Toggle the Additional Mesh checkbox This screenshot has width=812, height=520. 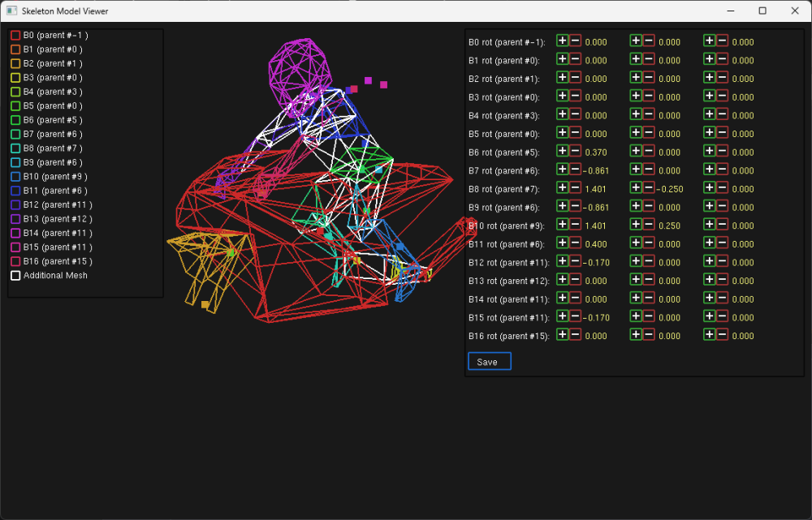[x=15, y=275]
